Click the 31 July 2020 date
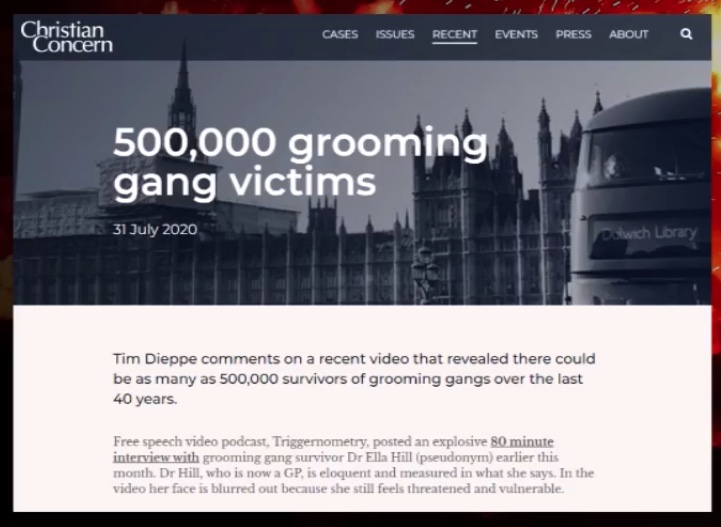721x527 pixels. pos(155,229)
